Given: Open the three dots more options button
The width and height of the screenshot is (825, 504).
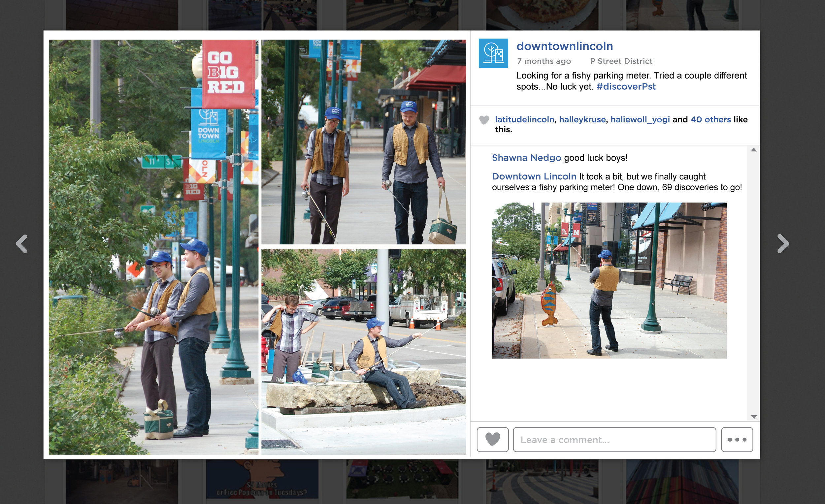Looking at the screenshot, I should pyautogui.click(x=737, y=439).
